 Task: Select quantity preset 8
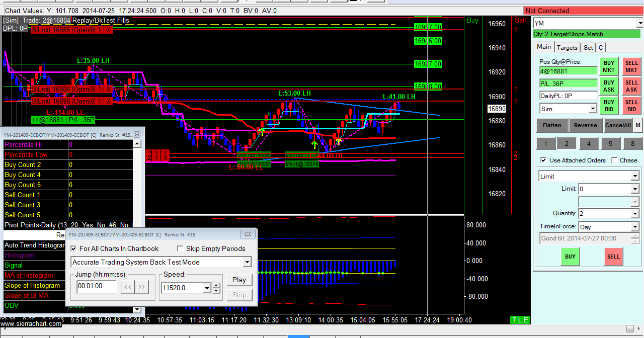632,143
